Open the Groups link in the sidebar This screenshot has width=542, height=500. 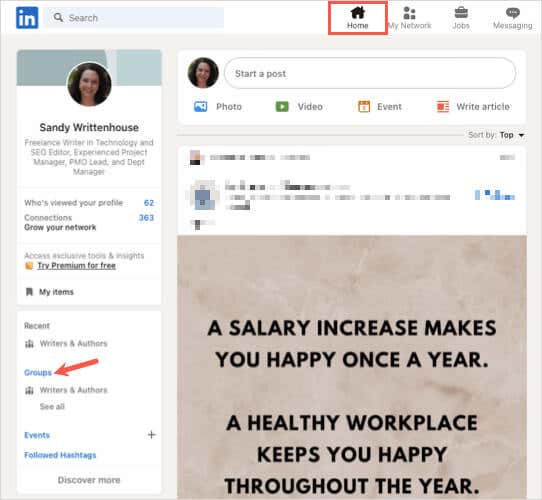(x=38, y=372)
